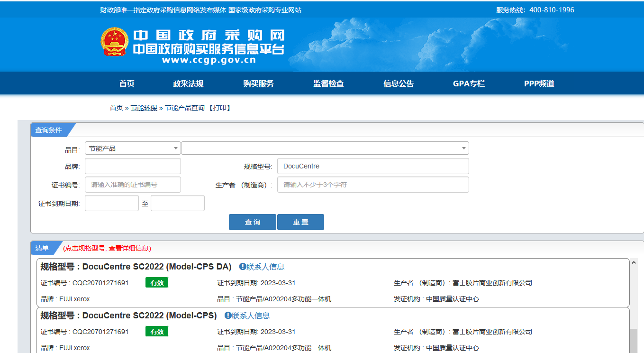The height and width of the screenshot is (353, 644).
Task: Click 富士胶片商业创新有限公司 in Model-CPS entry
Action: [x=492, y=332]
